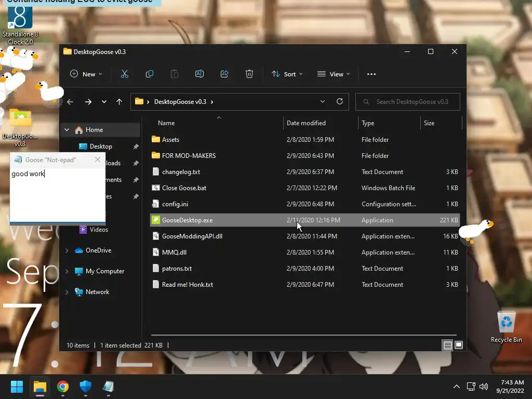Refresh the DesktopGoose v0.3 folder view
Screen dimensions: 532x399
click(340, 101)
